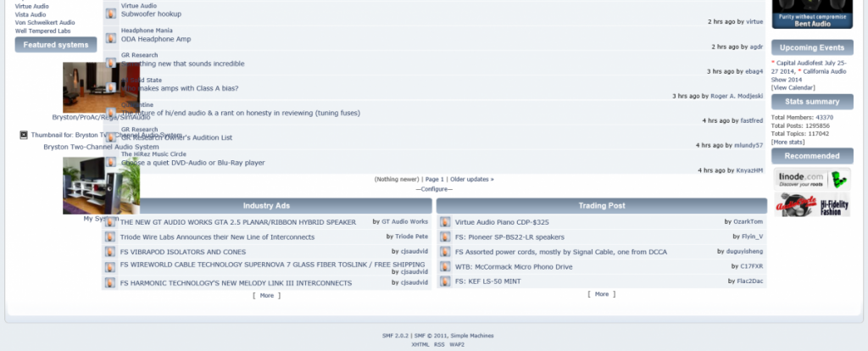Open the Subwoofer hookup topic
Viewport: 868px width, 351px height.
151,14
